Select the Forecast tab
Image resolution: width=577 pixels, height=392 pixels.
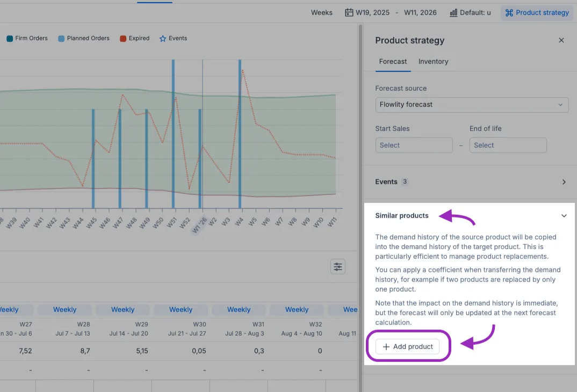point(393,62)
